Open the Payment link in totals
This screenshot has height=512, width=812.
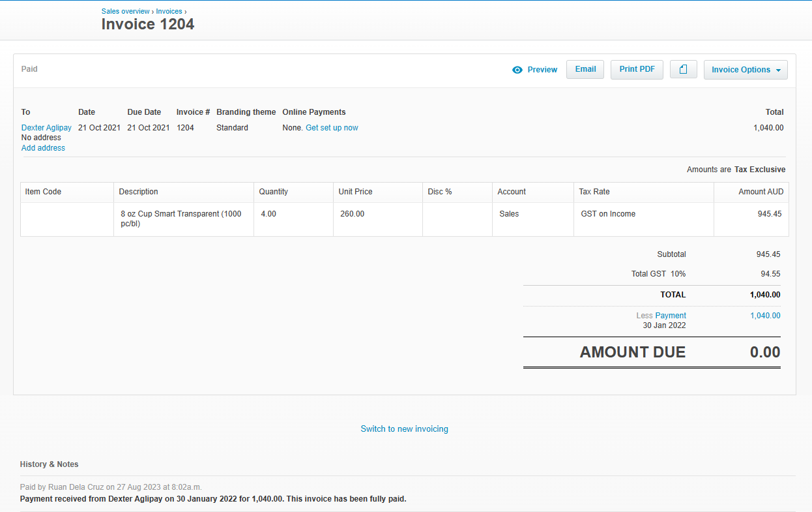click(x=671, y=316)
